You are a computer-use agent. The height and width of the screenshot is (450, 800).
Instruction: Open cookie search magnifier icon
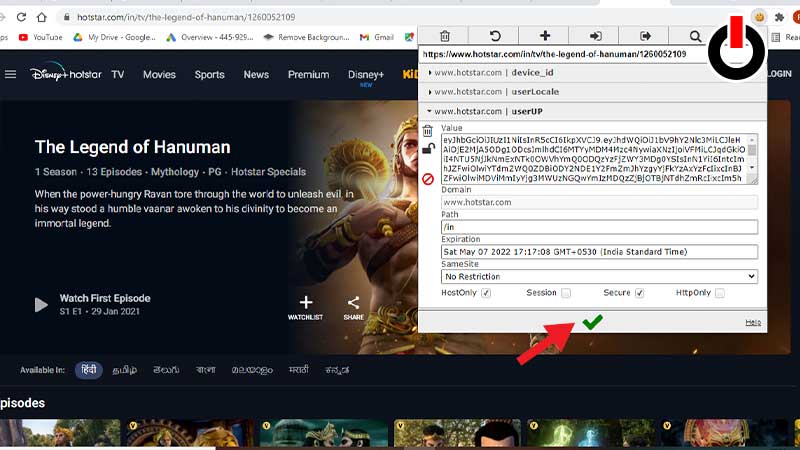point(695,36)
